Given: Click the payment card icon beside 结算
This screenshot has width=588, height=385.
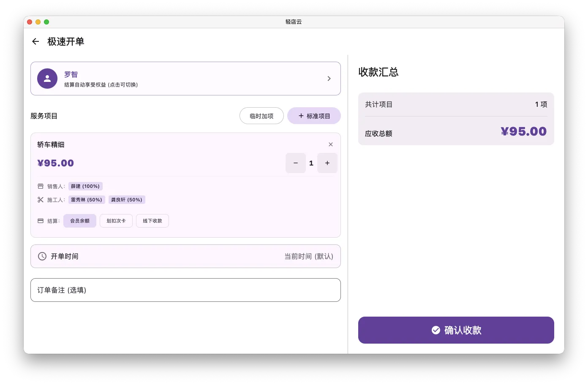Looking at the screenshot, I should coord(40,220).
